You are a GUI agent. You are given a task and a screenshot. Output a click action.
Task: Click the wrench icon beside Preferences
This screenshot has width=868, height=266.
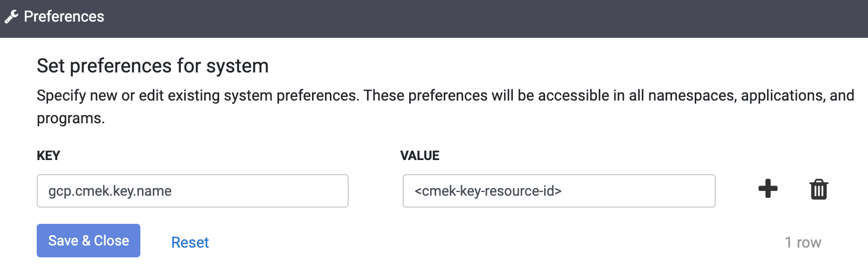pyautogui.click(x=11, y=17)
